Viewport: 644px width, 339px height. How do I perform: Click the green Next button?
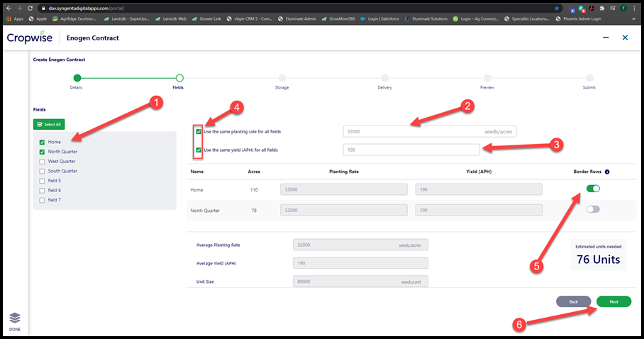(x=614, y=301)
